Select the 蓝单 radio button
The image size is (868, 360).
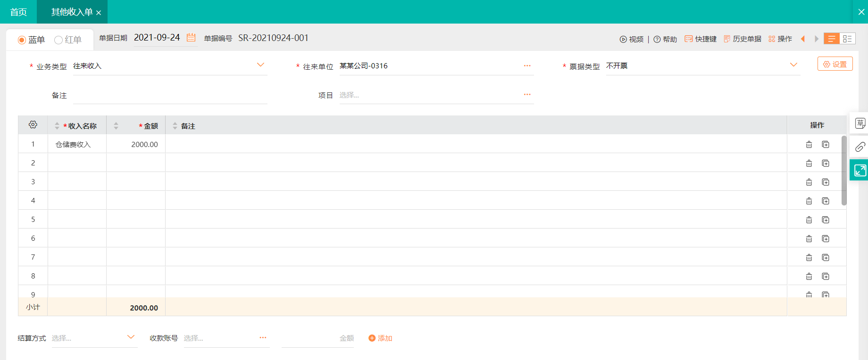pos(22,40)
